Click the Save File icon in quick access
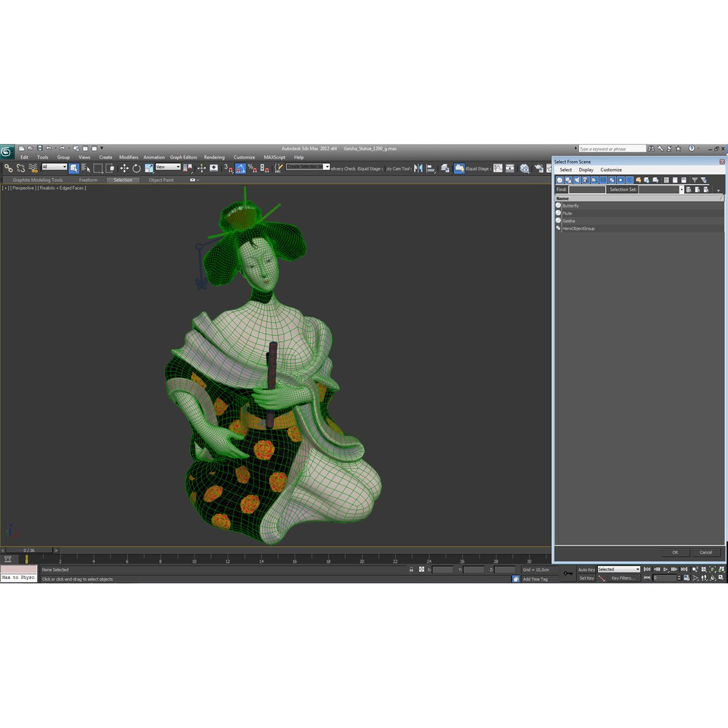 (x=40, y=148)
